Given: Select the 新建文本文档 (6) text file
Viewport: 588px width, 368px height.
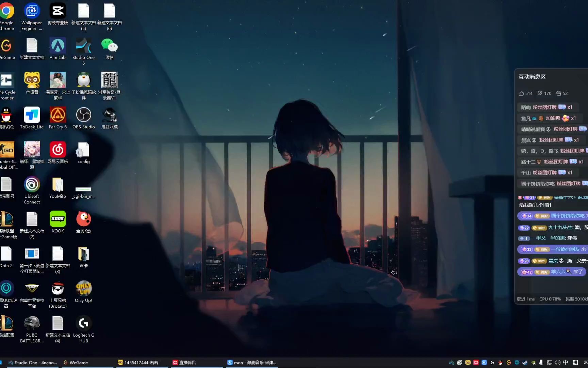Looking at the screenshot, I should click(x=109, y=17).
